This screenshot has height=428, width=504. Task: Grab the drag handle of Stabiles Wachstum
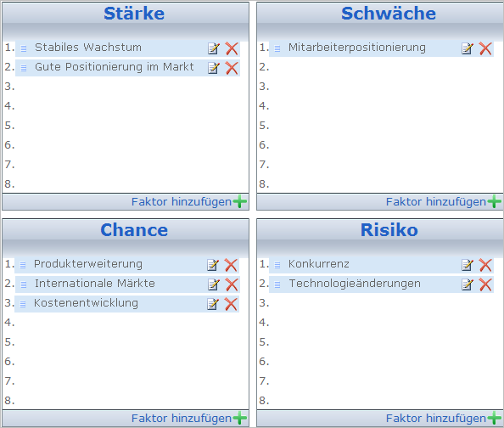click(x=24, y=48)
